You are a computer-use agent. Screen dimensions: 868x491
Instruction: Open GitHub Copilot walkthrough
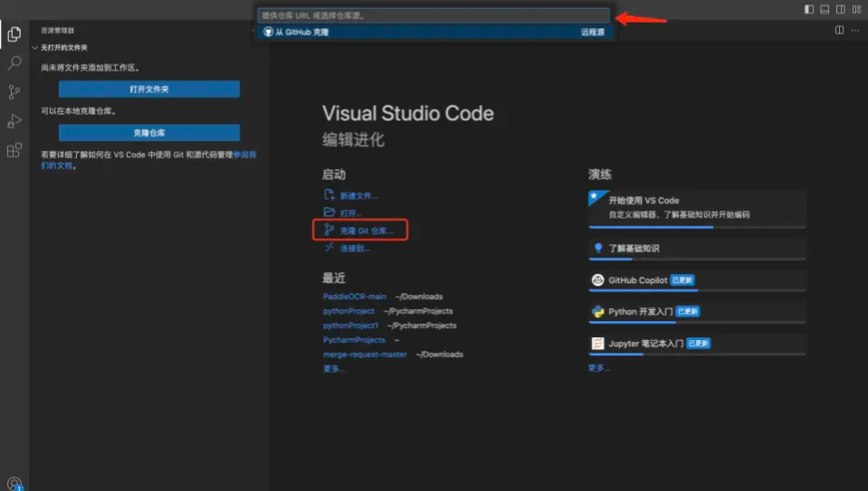pyautogui.click(x=697, y=280)
